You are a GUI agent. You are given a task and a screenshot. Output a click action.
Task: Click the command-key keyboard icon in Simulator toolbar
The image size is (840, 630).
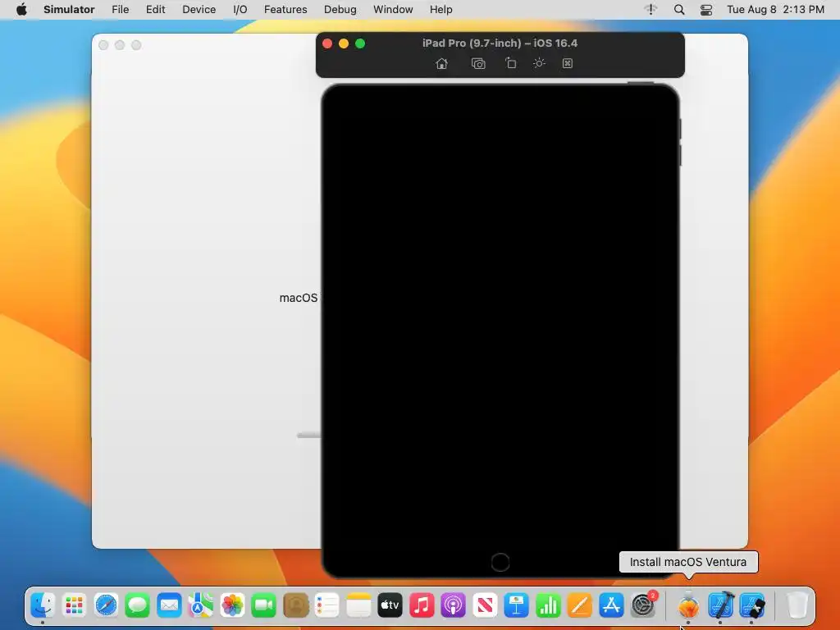tap(568, 63)
